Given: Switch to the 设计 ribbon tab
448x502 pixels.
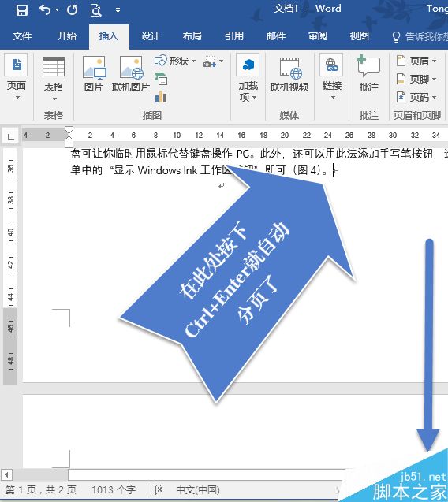Looking at the screenshot, I should point(151,36).
